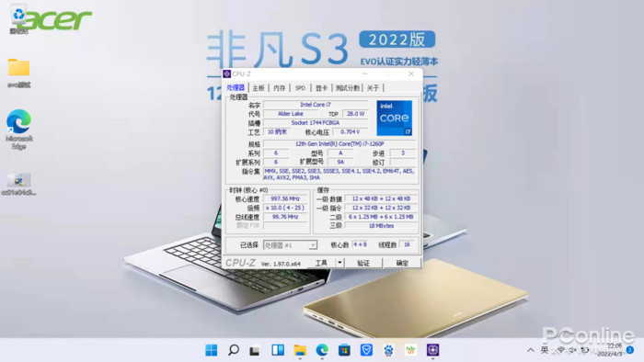644x362 pixels.
Task: Open File Explorer from taskbar
Action: pyautogui.click(x=300, y=350)
